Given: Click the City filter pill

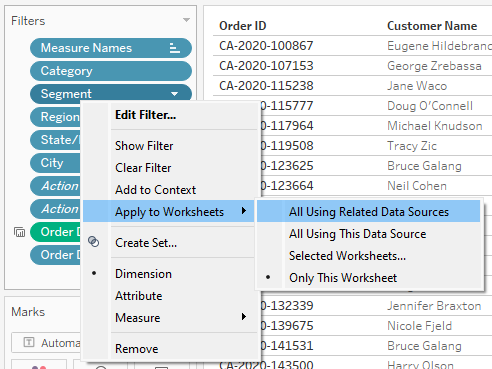Looking at the screenshot, I should pos(55,163).
